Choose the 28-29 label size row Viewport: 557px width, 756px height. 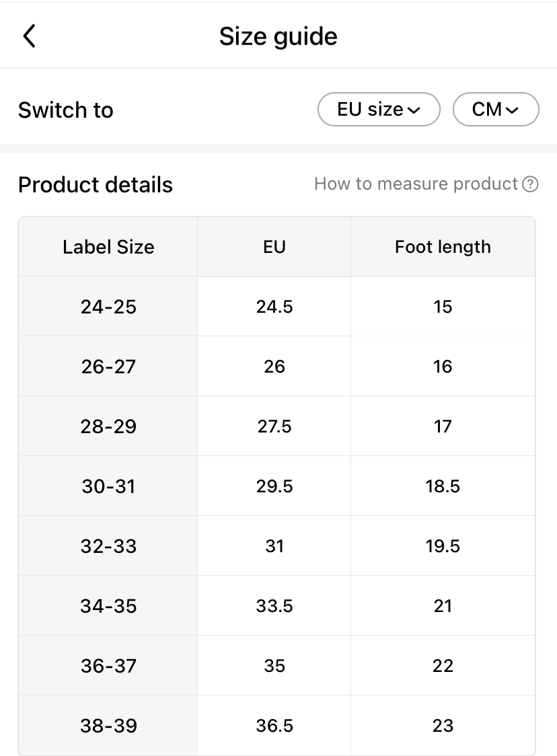[x=108, y=426]
